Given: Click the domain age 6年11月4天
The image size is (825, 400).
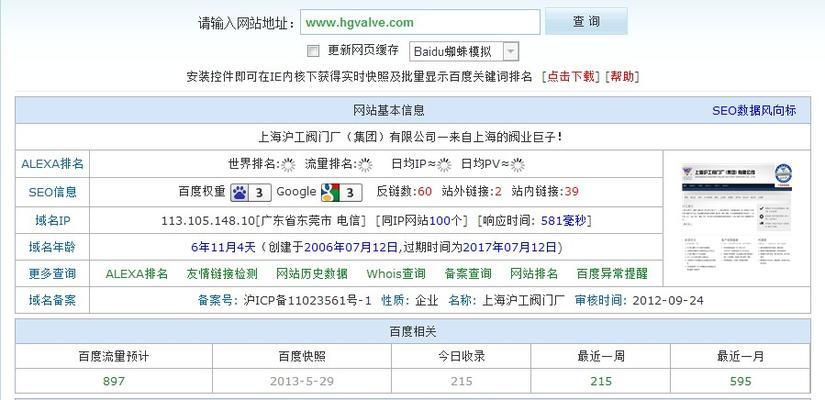Looking at the screenshot, I should pyautogui.click(x=223, y=247).
